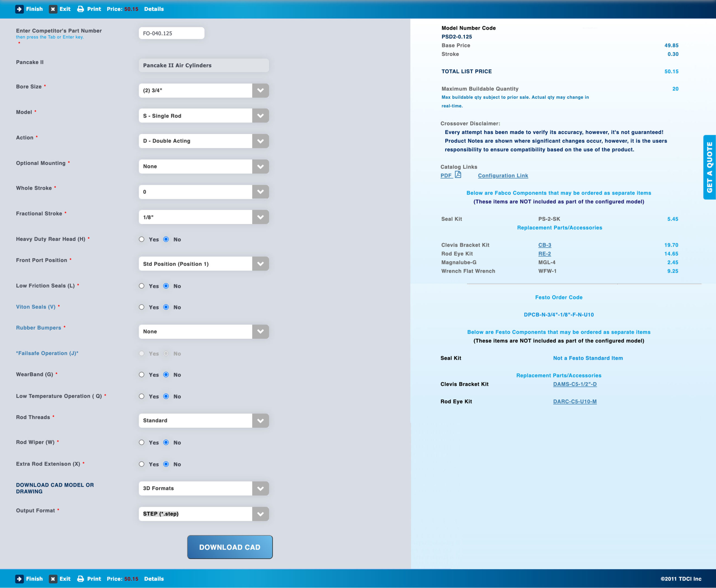Click the Exit icon in the bottom bar
Image resolution: width=716 pixels, height=588 pixels.
coord(53,579)
